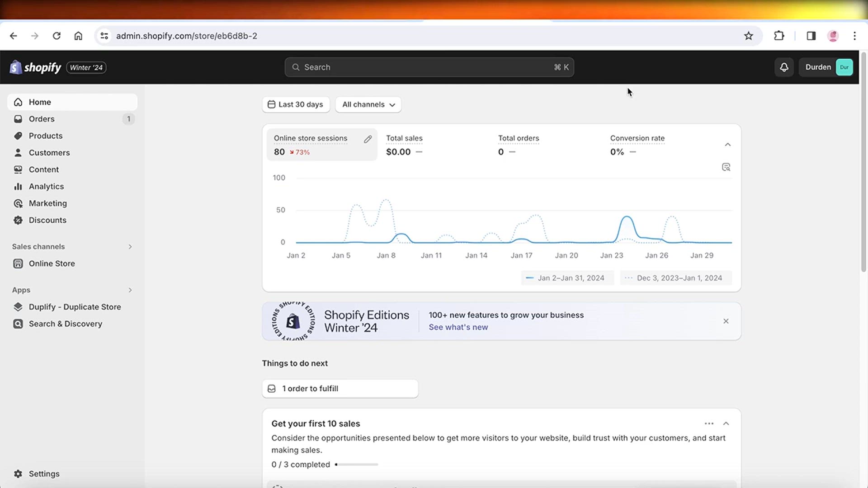Click the Orders inbox icon
Screen dimensions: 868x488
[x=18, y=119]
